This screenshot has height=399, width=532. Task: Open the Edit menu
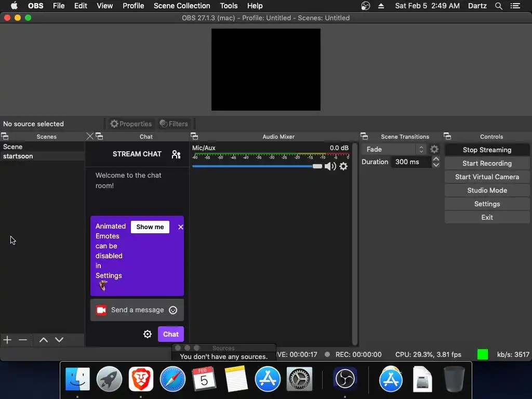point(81,6)
